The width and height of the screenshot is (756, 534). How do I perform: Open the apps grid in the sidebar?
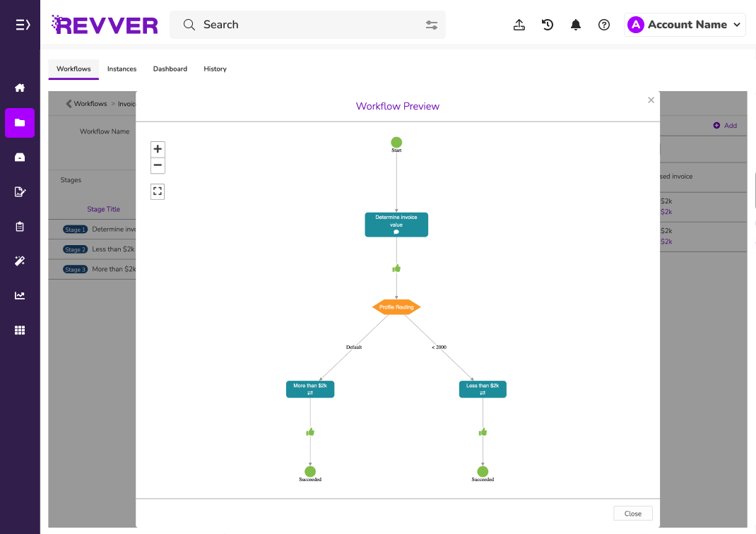click(x=20, y=330)
